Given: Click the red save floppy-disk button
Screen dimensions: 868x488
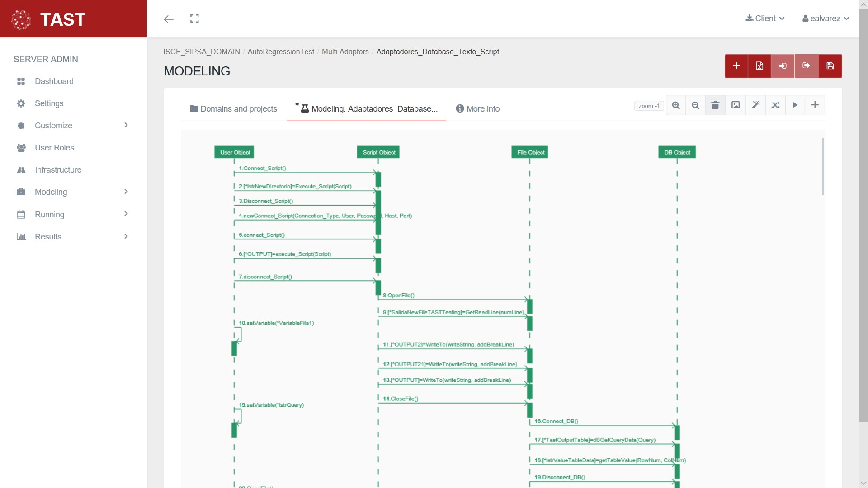Looking at the screenshot, I should [x=830, y=66].
